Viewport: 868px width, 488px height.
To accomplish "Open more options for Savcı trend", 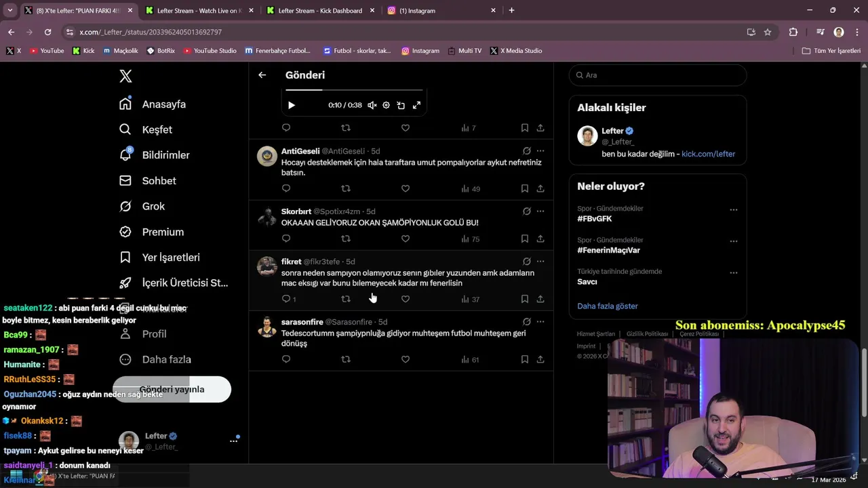I will click(x=733, y=273).
